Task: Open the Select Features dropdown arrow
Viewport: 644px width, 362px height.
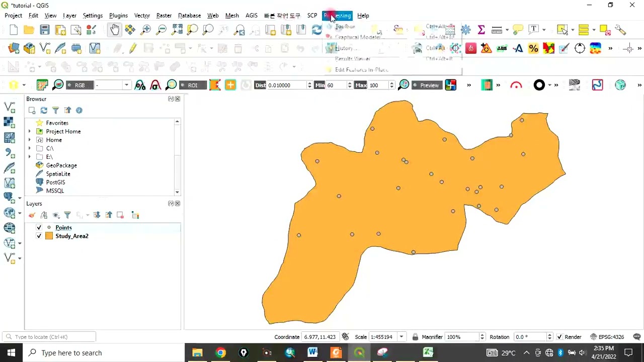Action: 573,30
